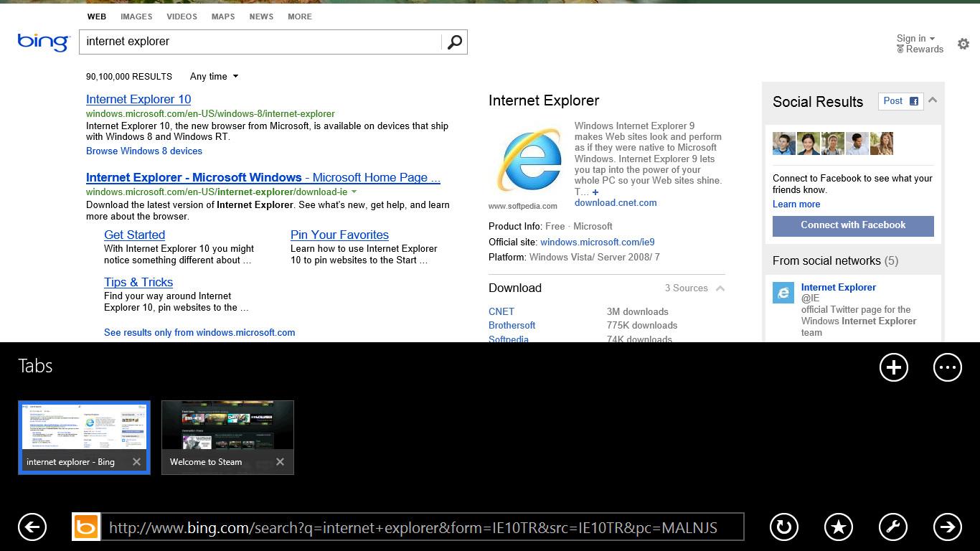Open page tools wrench button
Screen dimensions: 980x551
coord(893,527)
